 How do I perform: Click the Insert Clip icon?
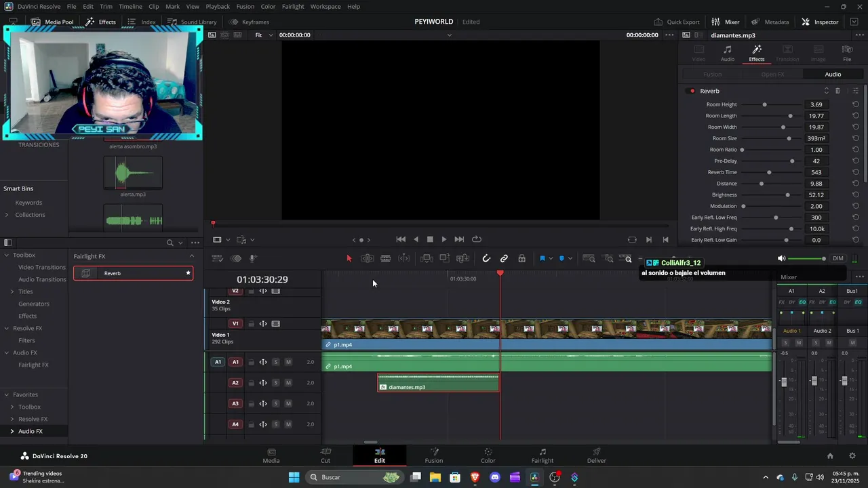tap(427, 258)
